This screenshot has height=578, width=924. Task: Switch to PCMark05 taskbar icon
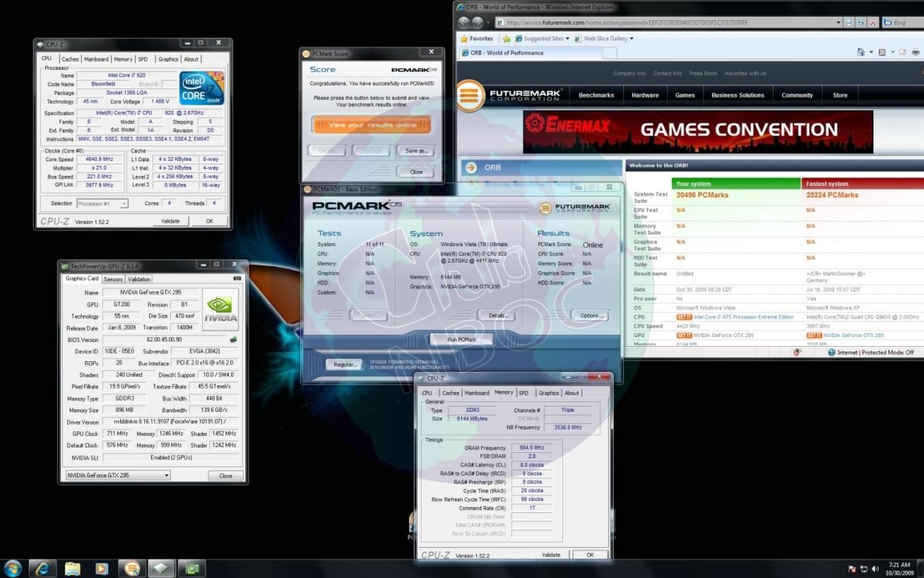coord(132,568)
